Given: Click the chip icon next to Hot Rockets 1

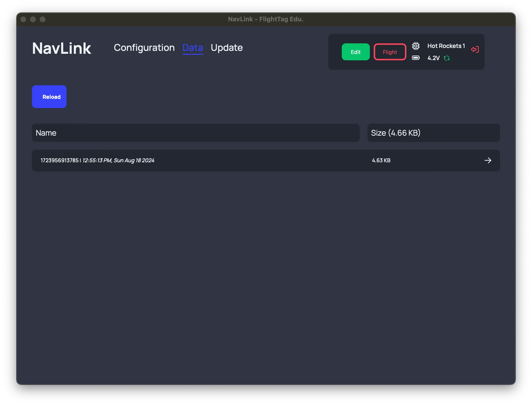Looking at the screenshot, I should coord(416,46).
